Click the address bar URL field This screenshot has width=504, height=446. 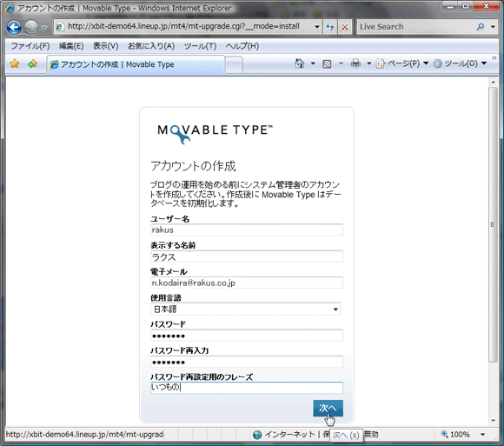click(x=183, y=26)
